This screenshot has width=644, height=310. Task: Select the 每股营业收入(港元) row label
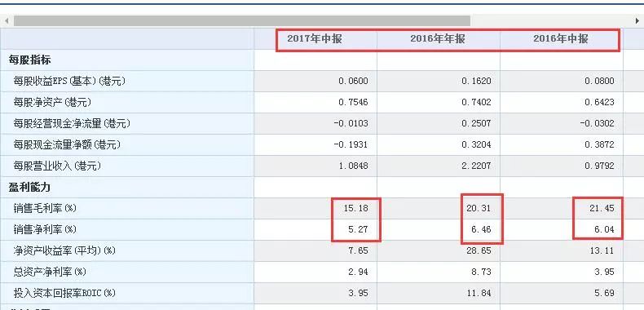pos(57,166)
